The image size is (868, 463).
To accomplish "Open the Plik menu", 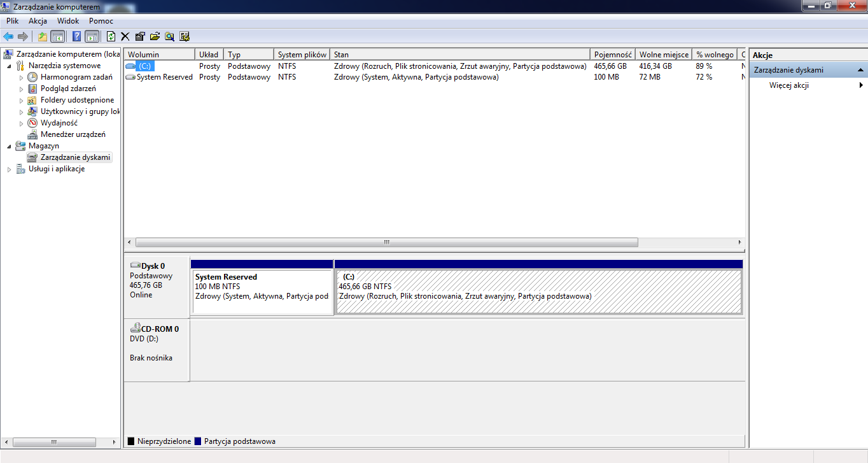I will 13,21.
